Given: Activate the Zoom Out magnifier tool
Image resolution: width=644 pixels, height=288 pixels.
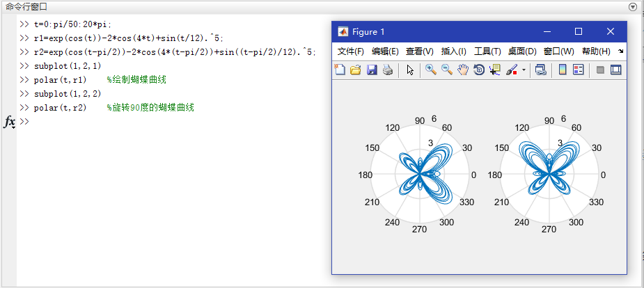Looking at the screenshot, I should [447, 70].
